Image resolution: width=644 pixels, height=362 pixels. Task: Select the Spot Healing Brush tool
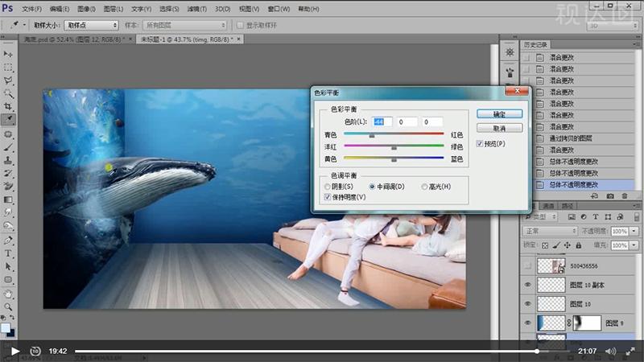[8, 134]
